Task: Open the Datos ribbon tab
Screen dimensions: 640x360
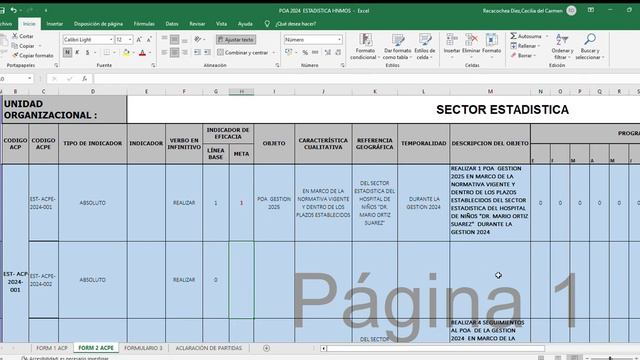Action: (x=172, y=24)
